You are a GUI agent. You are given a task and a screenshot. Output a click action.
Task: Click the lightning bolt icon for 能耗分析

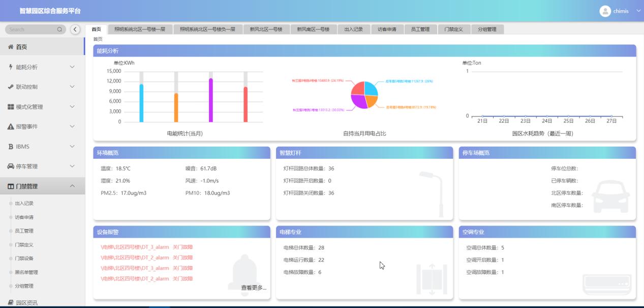[11, 67]
